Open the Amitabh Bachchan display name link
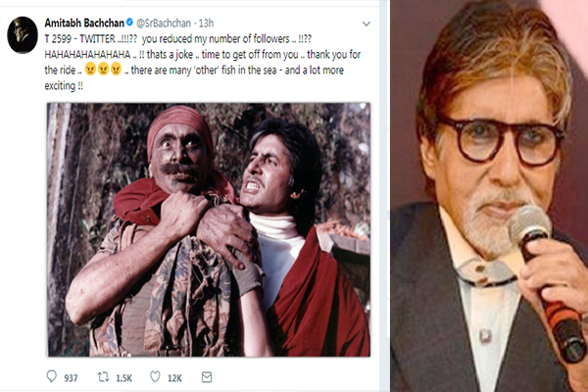Viewport: 588px width, 392px height. [84, 23]
